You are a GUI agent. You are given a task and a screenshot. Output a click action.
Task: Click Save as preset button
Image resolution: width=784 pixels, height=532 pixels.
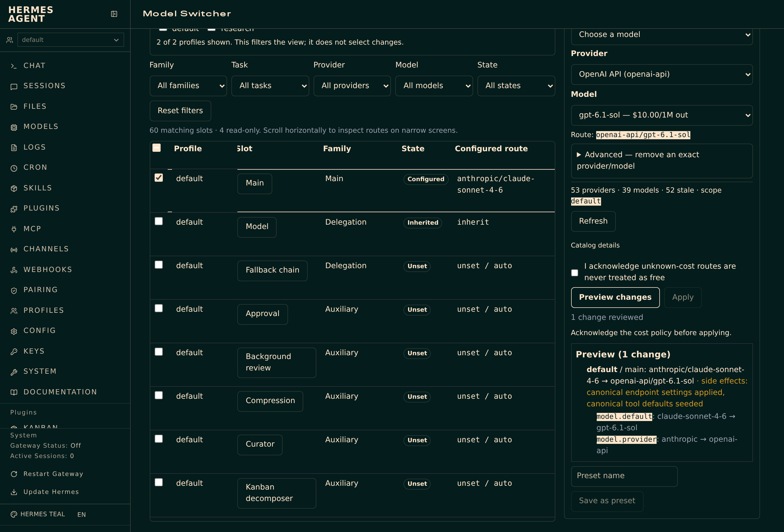(x=607, y=501)
